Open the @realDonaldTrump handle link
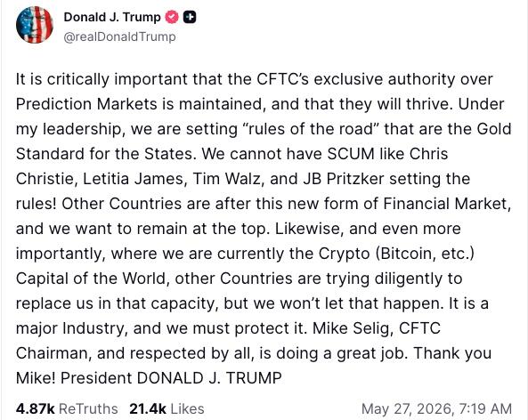 [x=119, y=36]
